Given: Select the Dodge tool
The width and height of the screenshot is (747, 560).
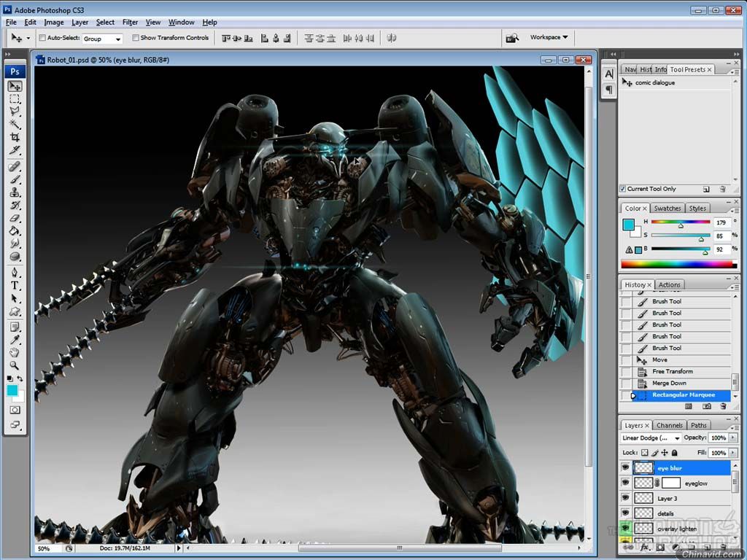Looking at the screenshot, I should (15, 257).
